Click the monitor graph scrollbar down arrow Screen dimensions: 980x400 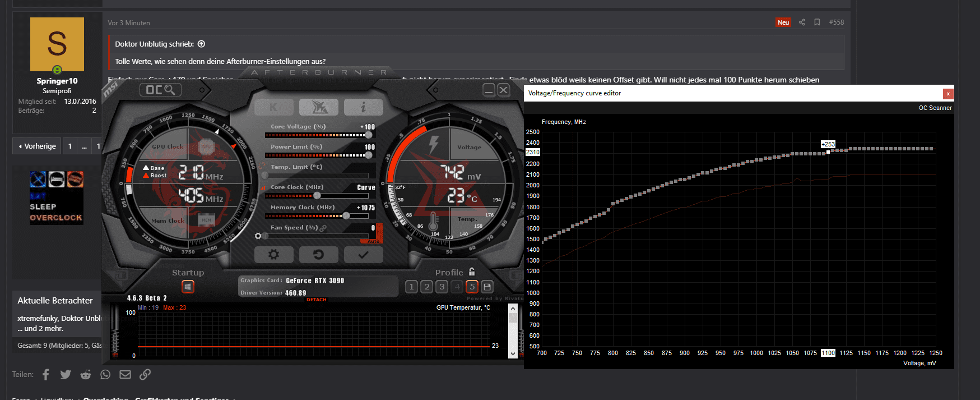point(513,354)
